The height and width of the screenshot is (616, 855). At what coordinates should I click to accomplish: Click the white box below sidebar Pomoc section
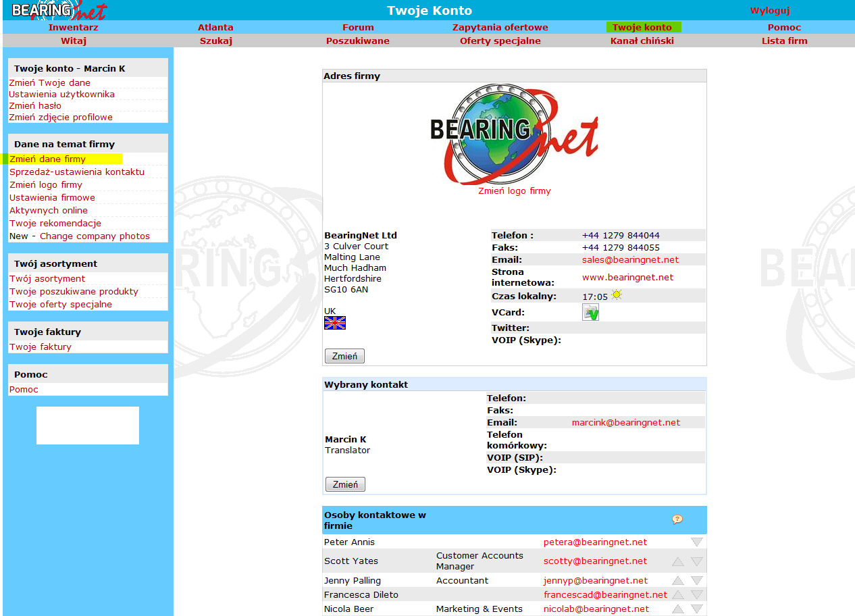[88, 426]
